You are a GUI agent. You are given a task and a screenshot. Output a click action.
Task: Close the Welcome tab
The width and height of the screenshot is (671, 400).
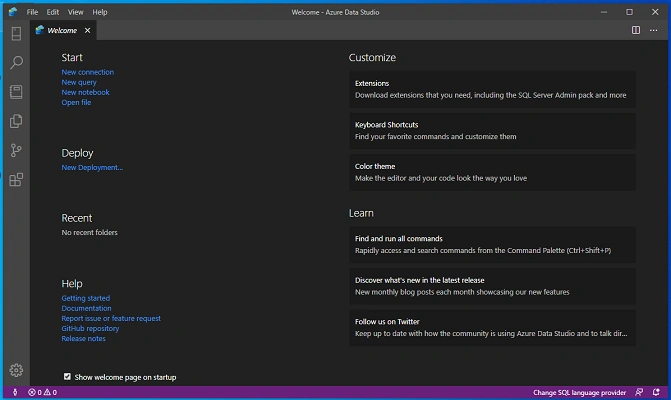pyautogui.click(x=87, y=30)
